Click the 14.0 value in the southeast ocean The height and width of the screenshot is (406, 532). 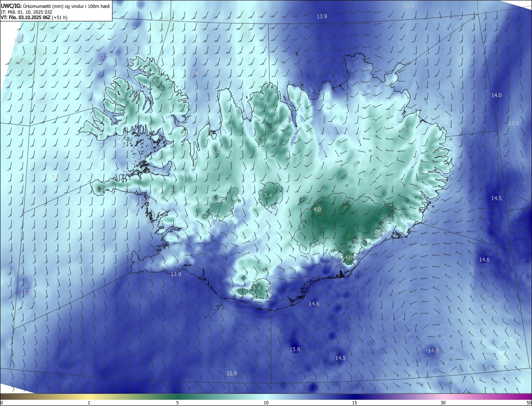point(433,351)
